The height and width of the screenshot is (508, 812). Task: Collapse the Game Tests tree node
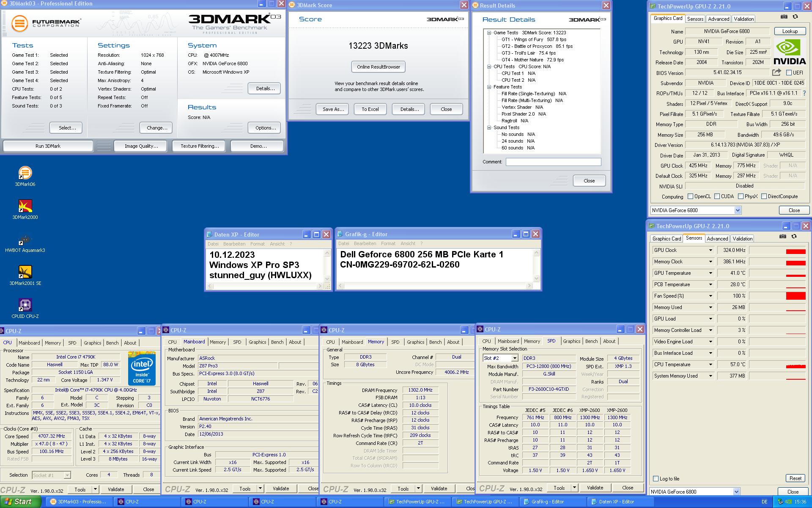coord(489,33)
